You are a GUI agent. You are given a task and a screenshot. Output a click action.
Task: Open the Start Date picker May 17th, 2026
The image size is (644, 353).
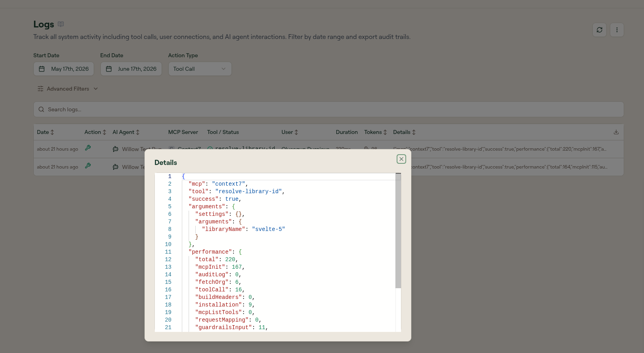(64, 69)
